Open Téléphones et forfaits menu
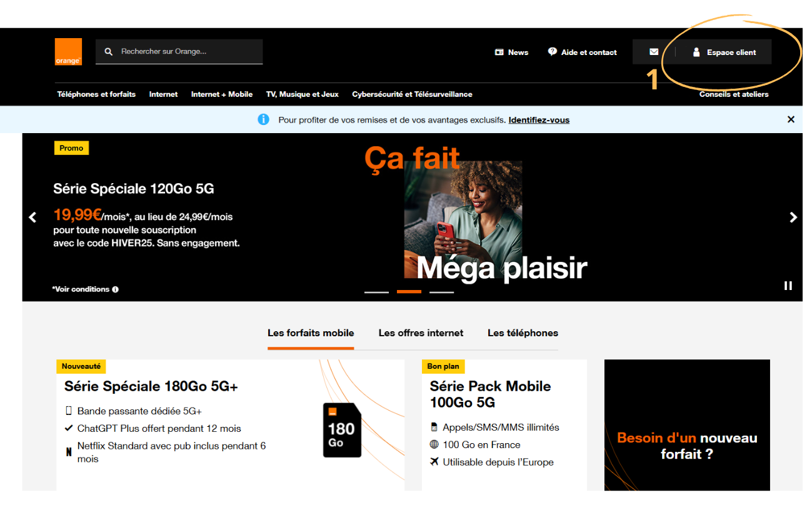 pyautogui.click(x=96, y=94)
